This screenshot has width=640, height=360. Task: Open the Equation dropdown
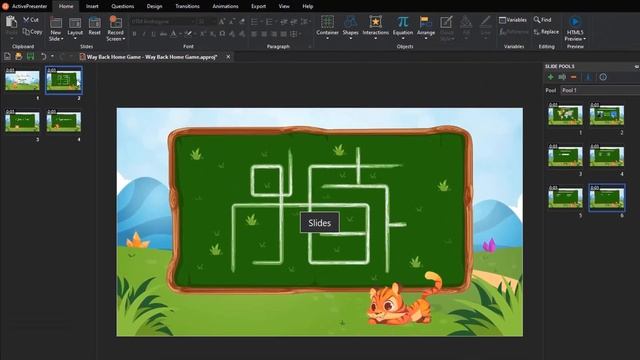[x=403, y=28]
